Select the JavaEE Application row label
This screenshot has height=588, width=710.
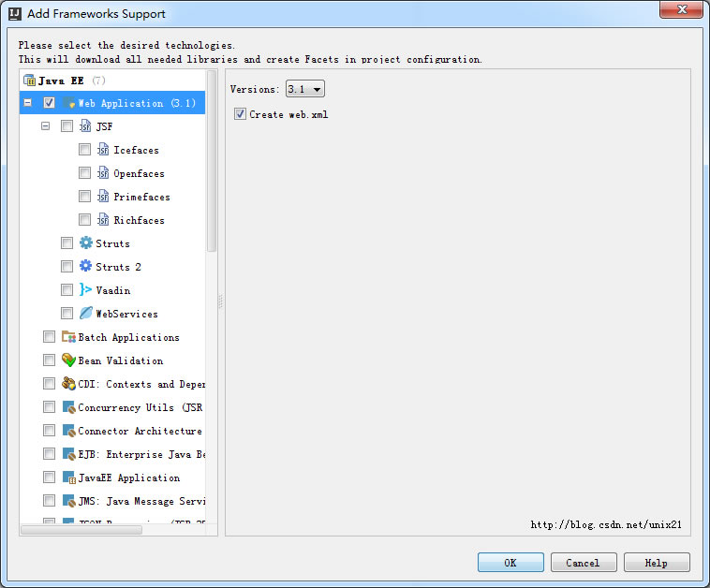129,478
